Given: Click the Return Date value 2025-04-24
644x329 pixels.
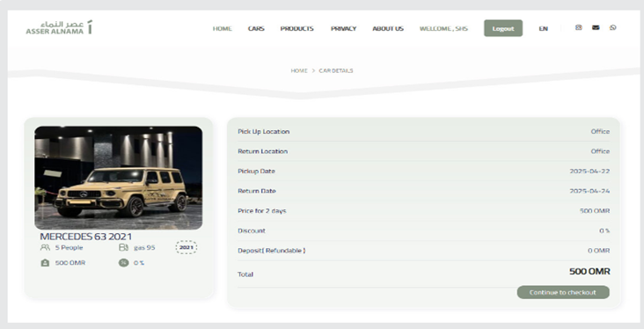Looking at the screenshot, I should pos(589,191).
